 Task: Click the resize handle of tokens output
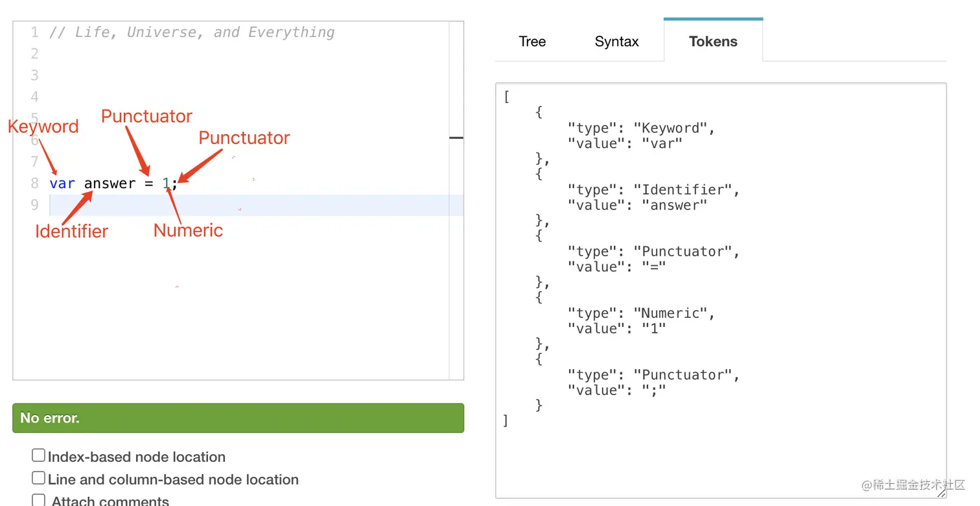pos(941,493)
